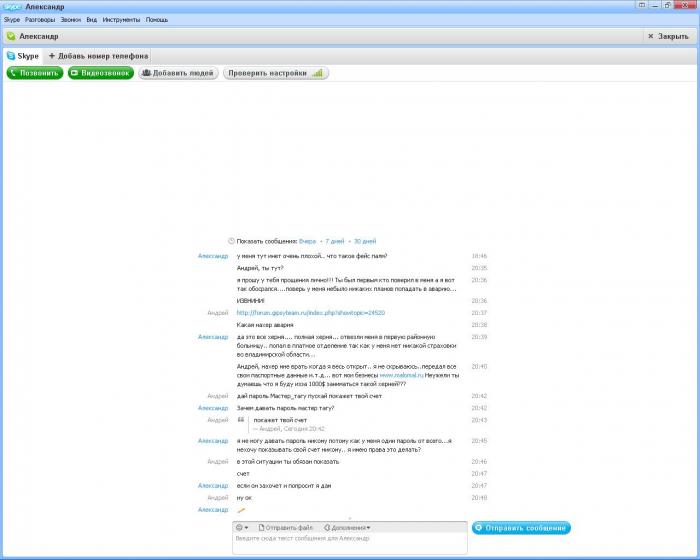Click the message 'Какая нахер авария'
The height and width of the screenshot is (560, 700).
[265, 325]
